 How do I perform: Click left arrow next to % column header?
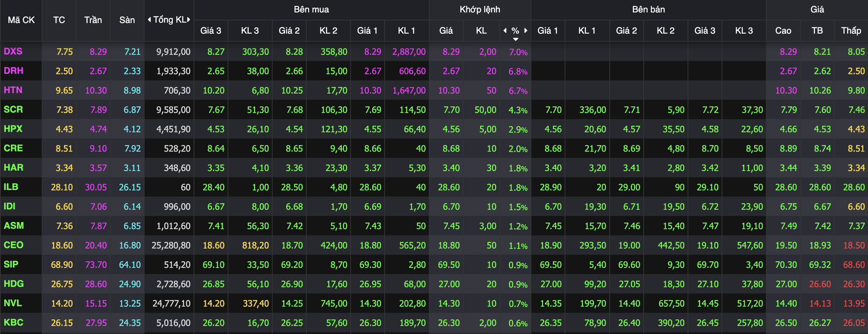[x=505, y=31]
